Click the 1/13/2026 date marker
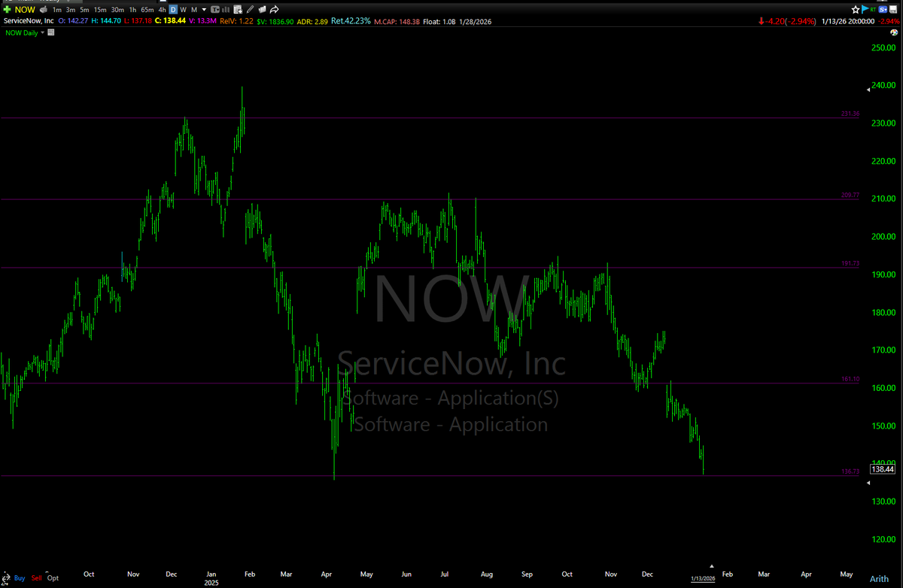This screenshot has height=588, width=903. pyautogui.click(x=704, y=577)
